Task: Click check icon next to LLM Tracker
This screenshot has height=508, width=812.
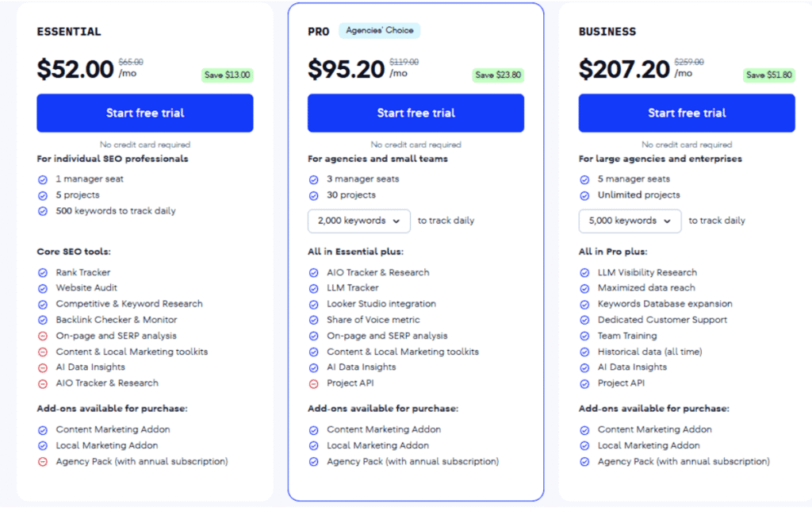Action: [x=314, y=289]
